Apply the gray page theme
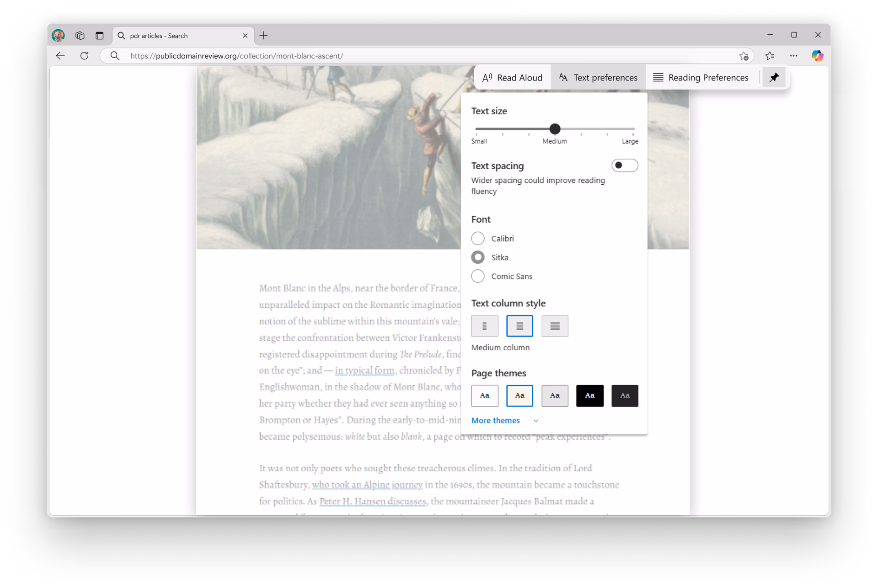878x588 pixels. (x=555, y=396)
